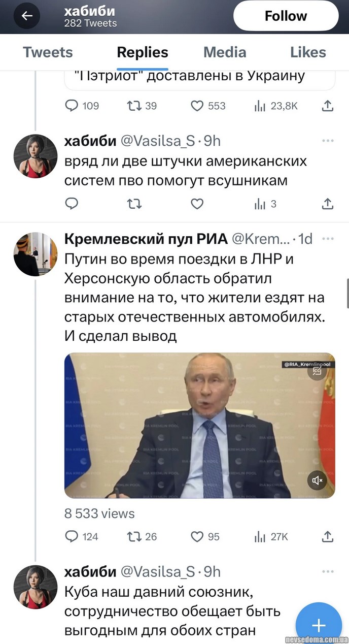Image resolution: width=349 pixels, height=644 pixels.
Task: Like the tweet with 553 likes
Action: click(197, 106)
